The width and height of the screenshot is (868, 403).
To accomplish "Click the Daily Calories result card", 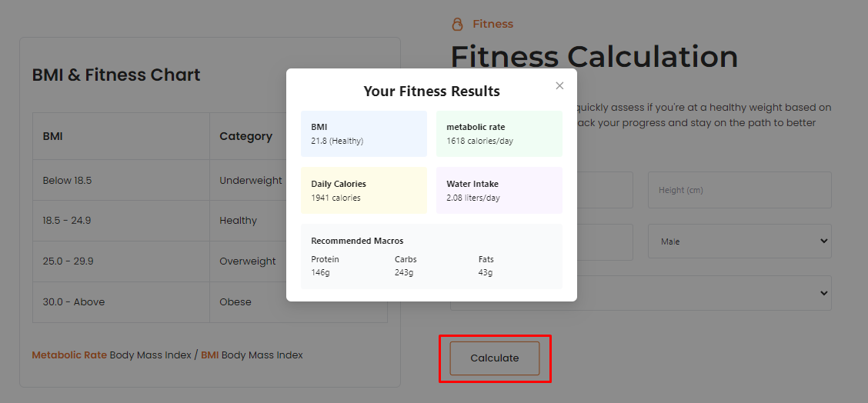I will point(363,190).
